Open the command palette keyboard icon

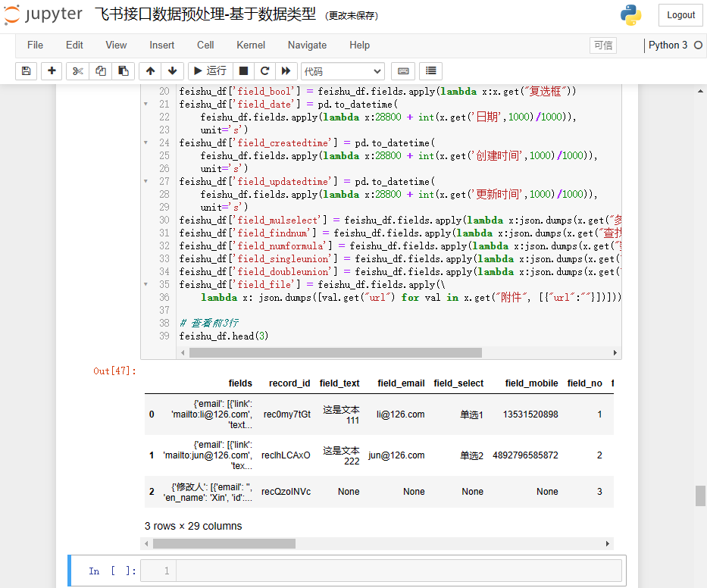click(x=403, y=71)
